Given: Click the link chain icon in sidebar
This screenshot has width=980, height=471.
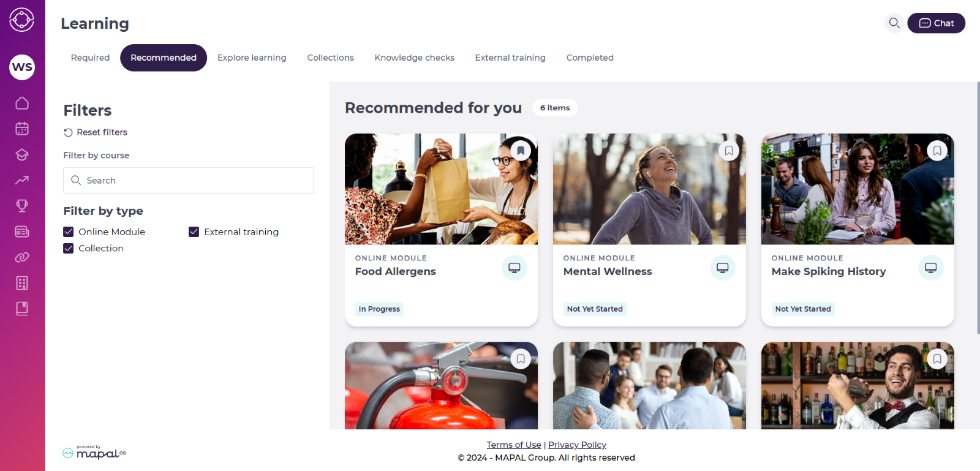Looking at the screenshot, I should click(x=22, y=257).
